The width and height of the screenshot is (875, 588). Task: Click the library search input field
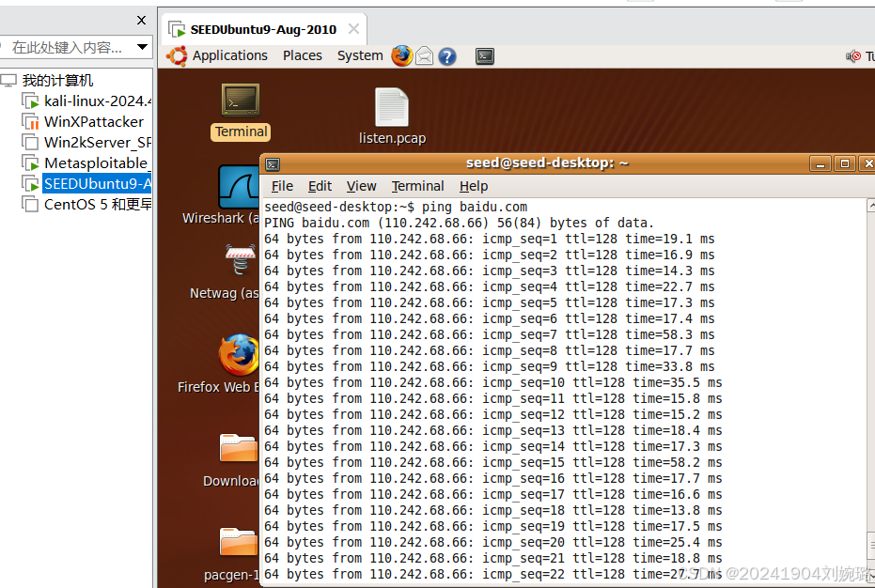click(68, 47)
